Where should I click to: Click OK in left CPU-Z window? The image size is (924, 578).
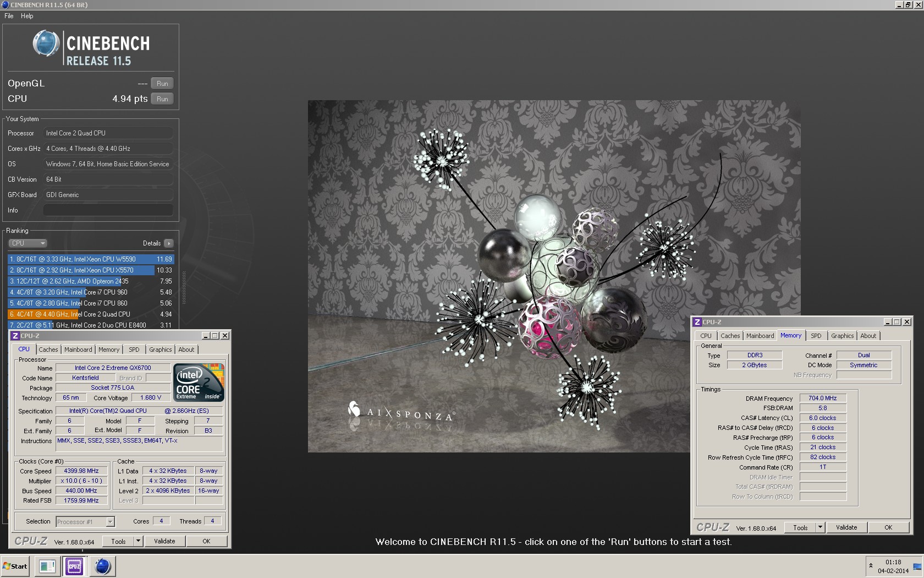click(206, 542)
